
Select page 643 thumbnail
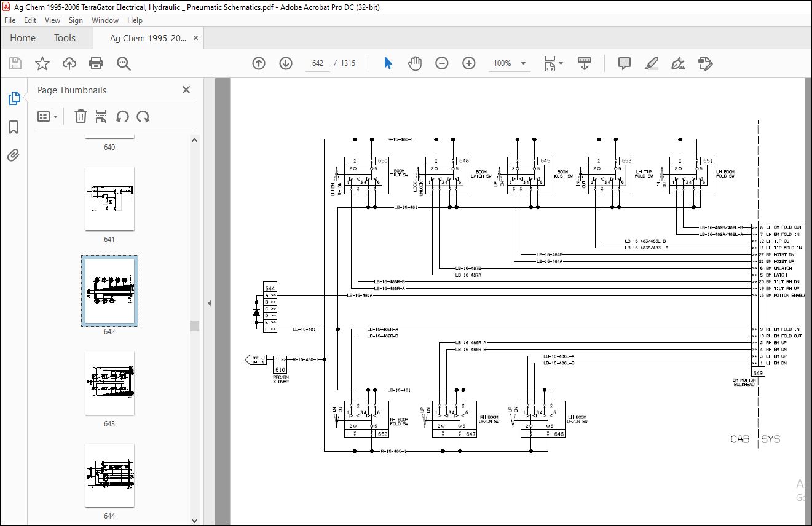109,383
